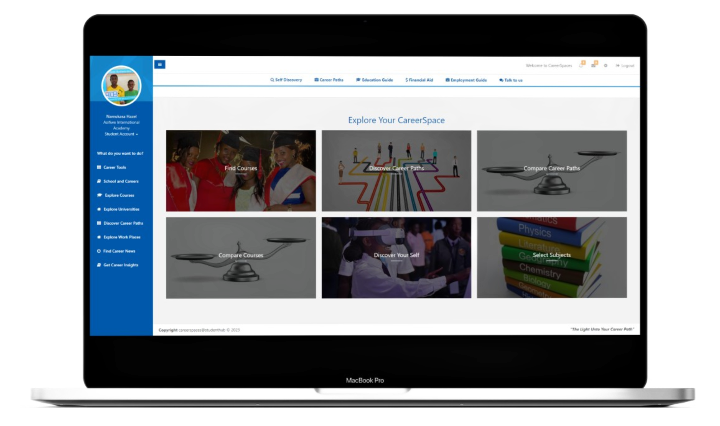Open School and Careers sidebar item
The height and width of the screenshot is (426, 720).
pos(120,181)
